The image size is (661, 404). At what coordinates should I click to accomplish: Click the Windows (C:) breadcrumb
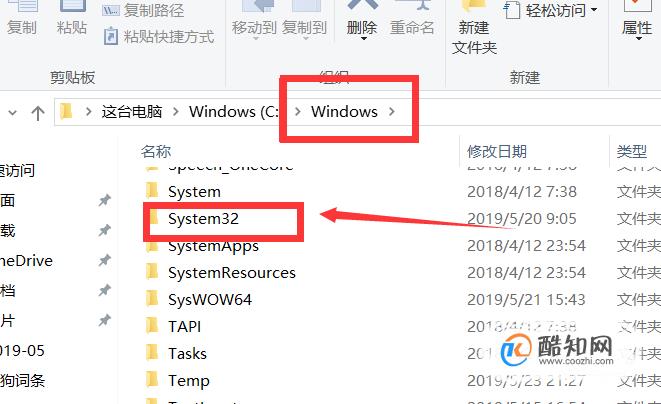coord(233,112)
